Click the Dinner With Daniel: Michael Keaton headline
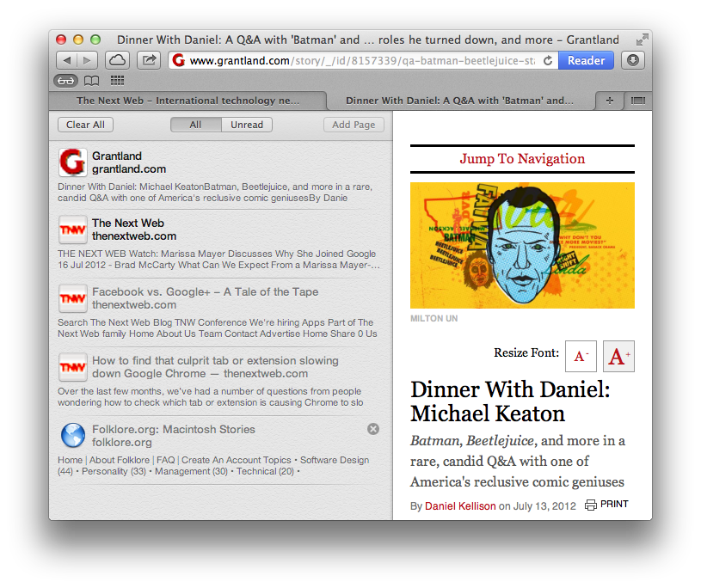This screenshot has height=588, width=701. 510,401
